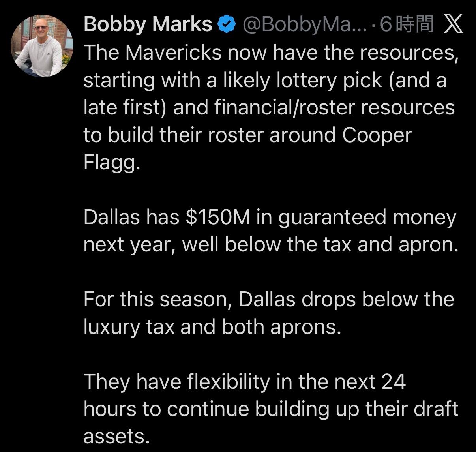Screen dimensions: 476x452
Task: Click the phrase "For this season"
Action: click(x=157, y=299)
